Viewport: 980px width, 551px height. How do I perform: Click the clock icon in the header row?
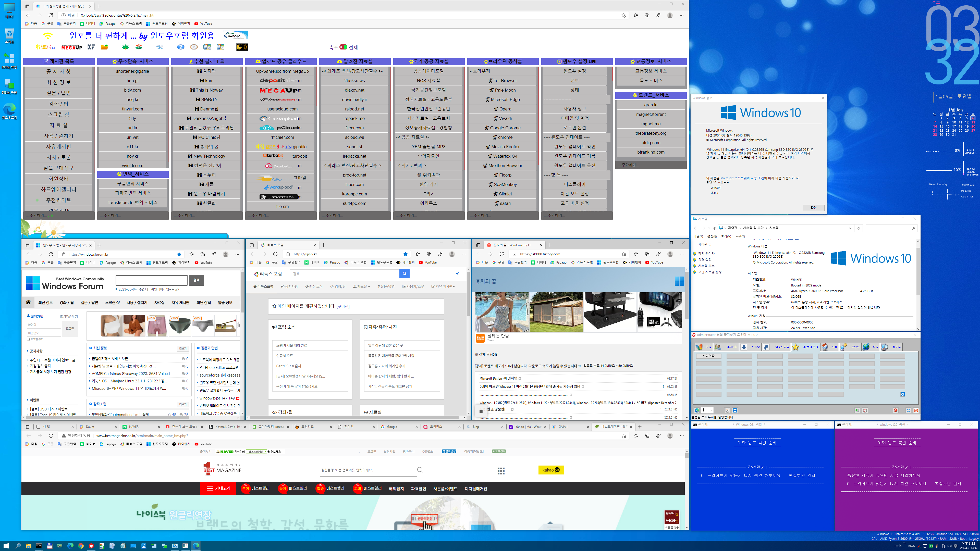point(194,47)
